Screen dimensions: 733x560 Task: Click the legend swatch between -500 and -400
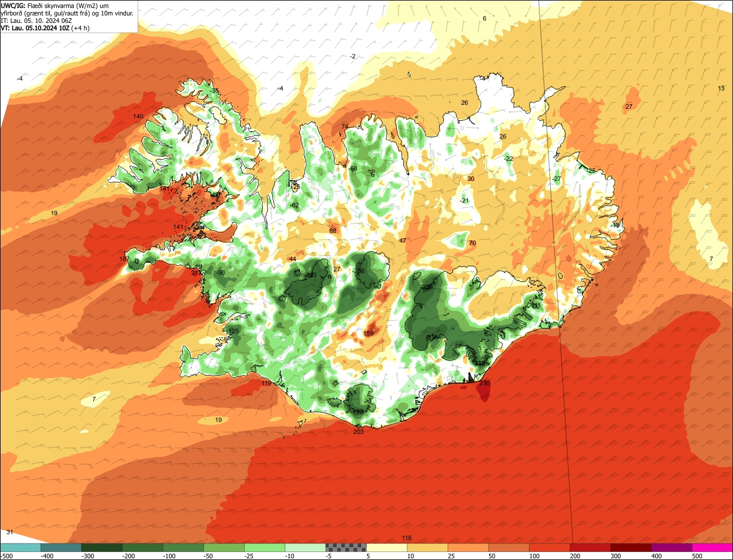20,547
